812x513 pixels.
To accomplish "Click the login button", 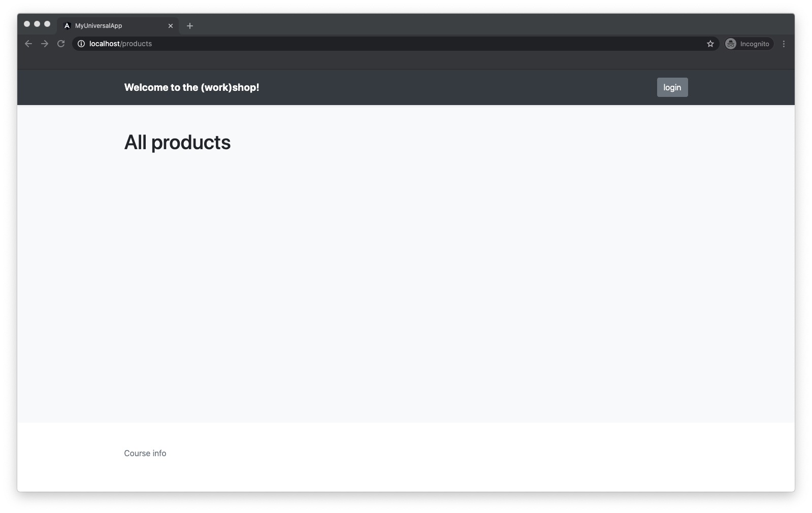I will click(x=672, y=87).
